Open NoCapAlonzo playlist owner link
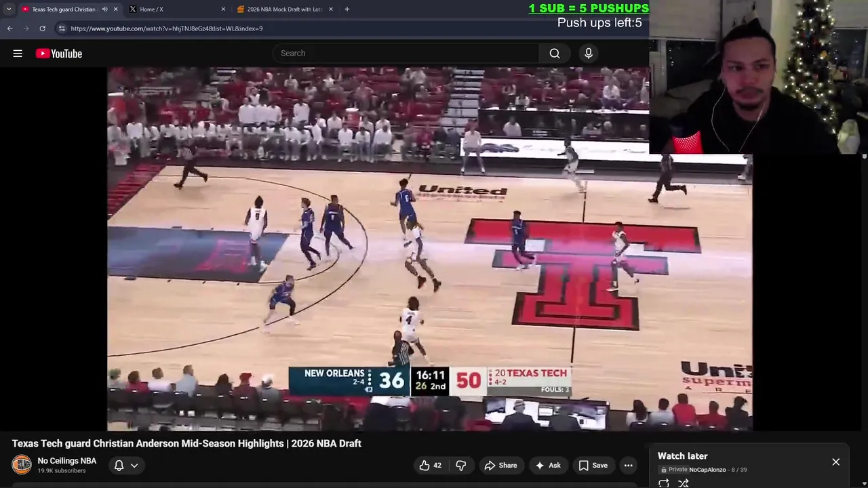Viewport: 868px width, 488px height. click(707, 470)
